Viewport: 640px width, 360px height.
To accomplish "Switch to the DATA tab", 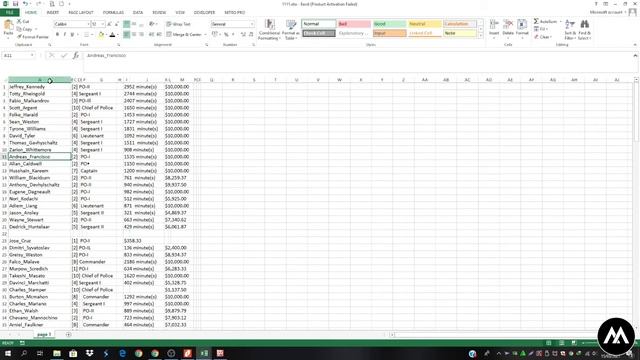I will pyautogui.click(x=138, y=13).
